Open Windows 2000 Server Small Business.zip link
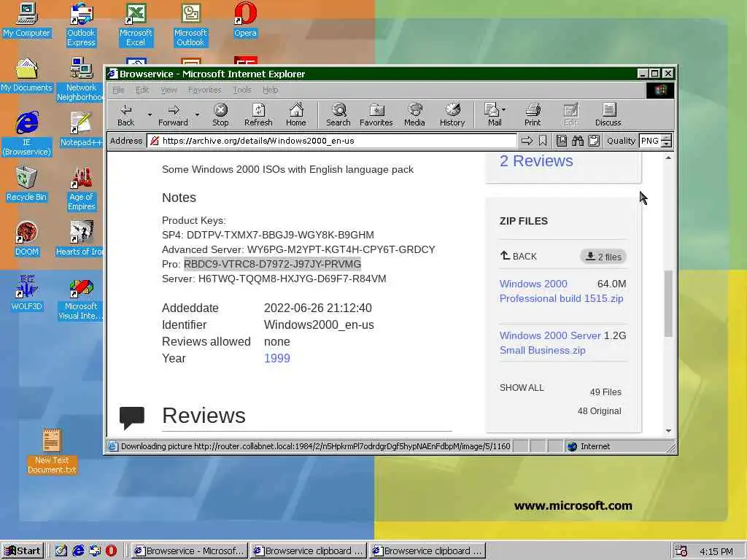This screenshot has height=560, width=747. pos(550,343)
